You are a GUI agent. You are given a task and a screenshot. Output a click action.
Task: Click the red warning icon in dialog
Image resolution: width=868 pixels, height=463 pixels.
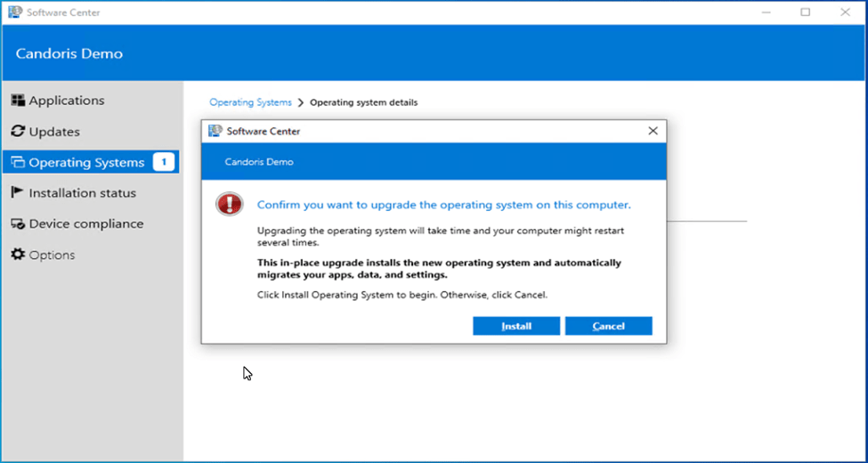pyautogui.click(x=229, y=205)
